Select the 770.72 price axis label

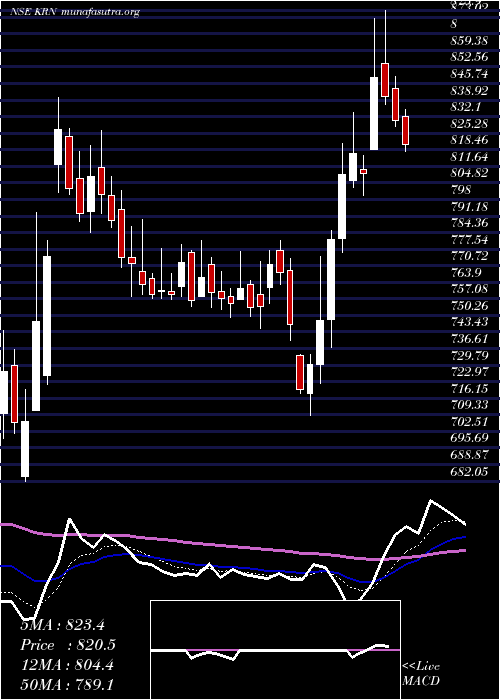click(x=468, y=256)
